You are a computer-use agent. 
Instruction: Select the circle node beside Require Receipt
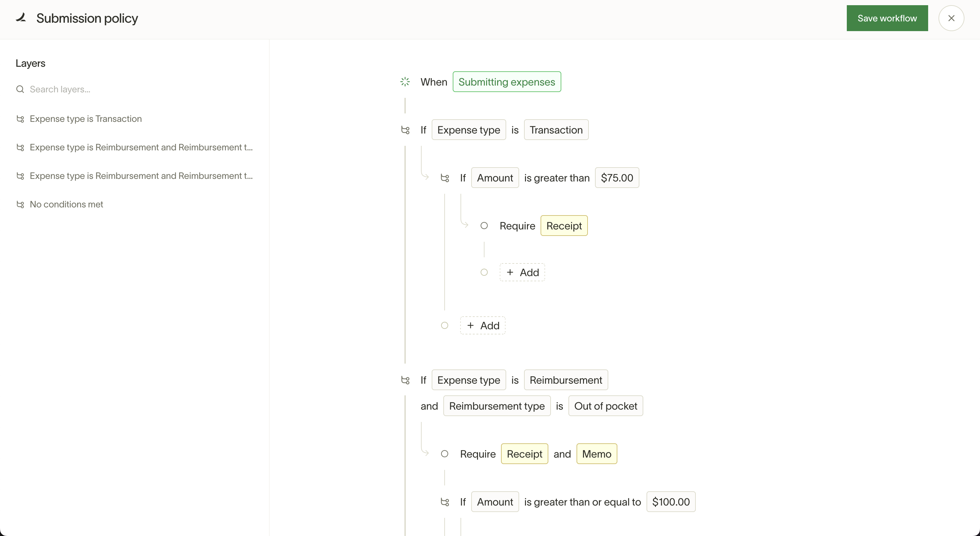[484, 226]
